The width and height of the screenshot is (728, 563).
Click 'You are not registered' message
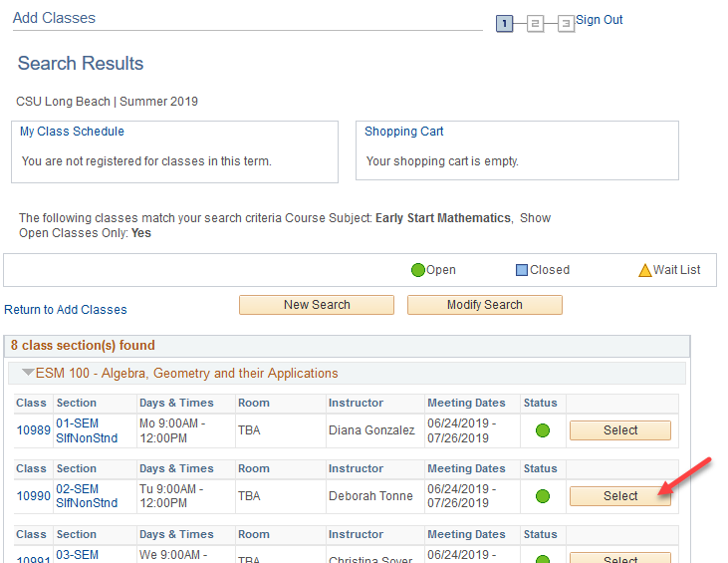coord(146,161)
